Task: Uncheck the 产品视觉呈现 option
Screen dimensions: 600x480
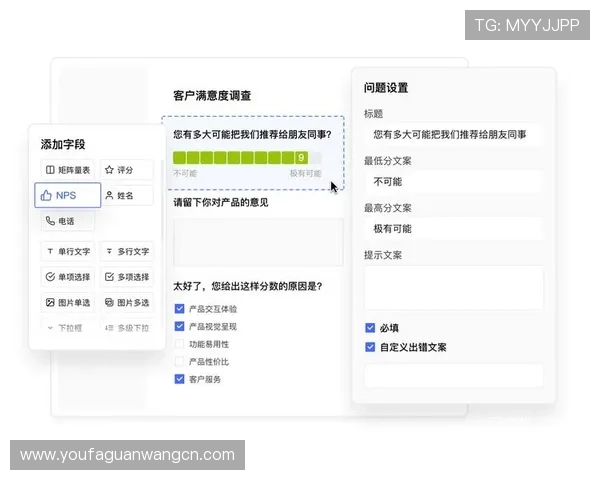Action: point(179,326)
